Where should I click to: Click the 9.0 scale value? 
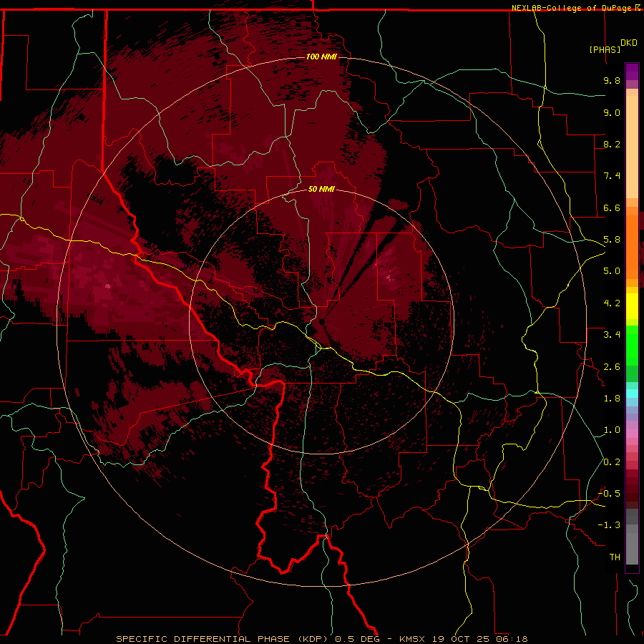(x=612, y=112)
